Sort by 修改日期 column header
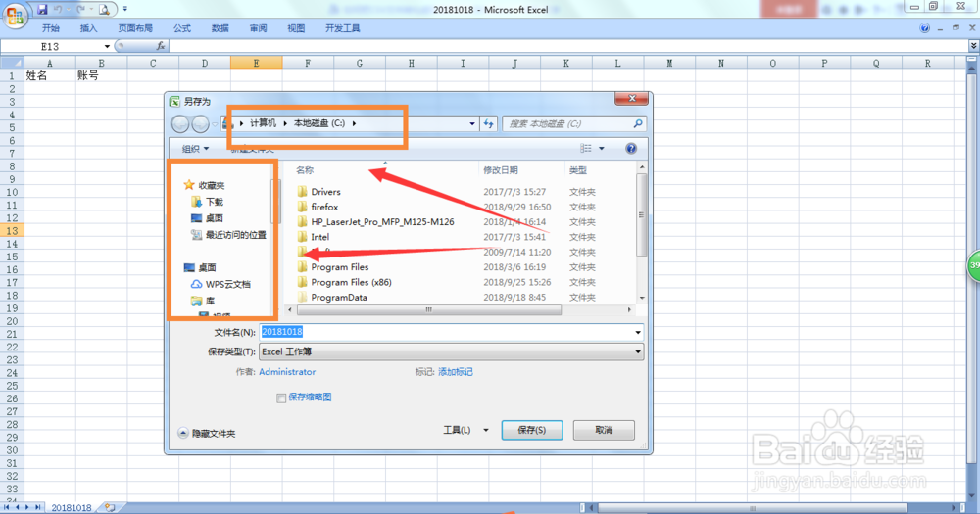The image size is (980, 514). pos(500,170)
